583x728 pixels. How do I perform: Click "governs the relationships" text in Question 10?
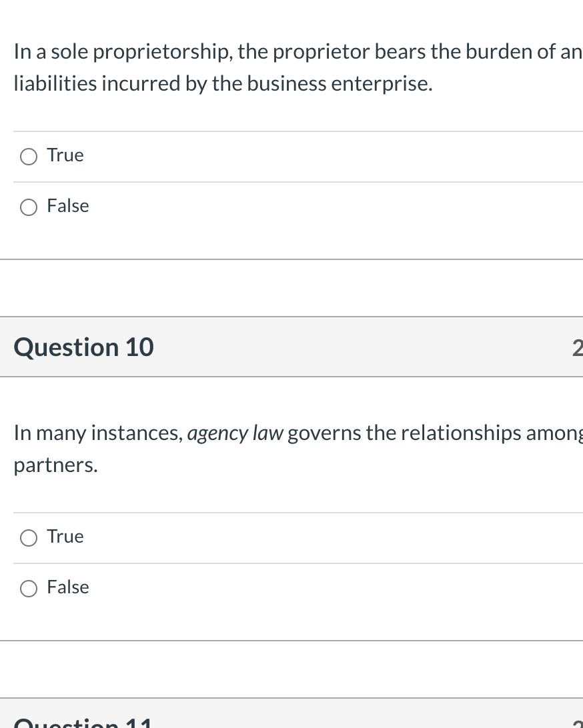[x=404, y=433]
